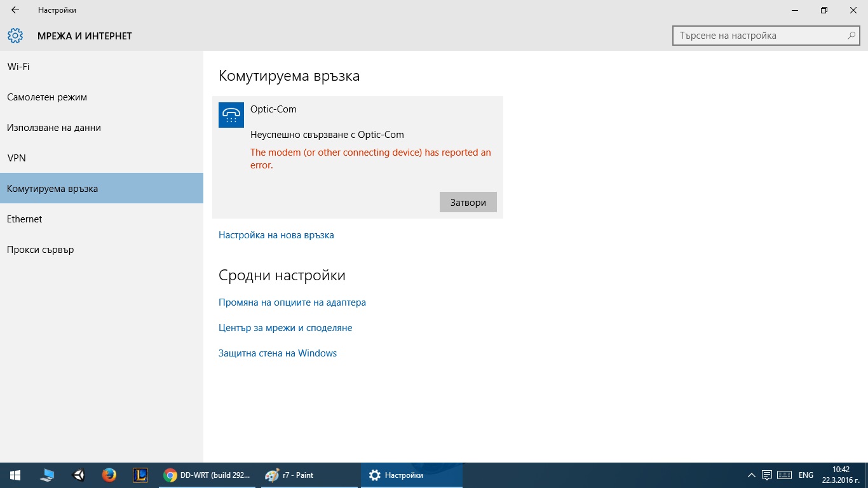This screenshot has height=488, width=868.
Task: Open League of Legends taskbar icon
Action: click(140, 475)
